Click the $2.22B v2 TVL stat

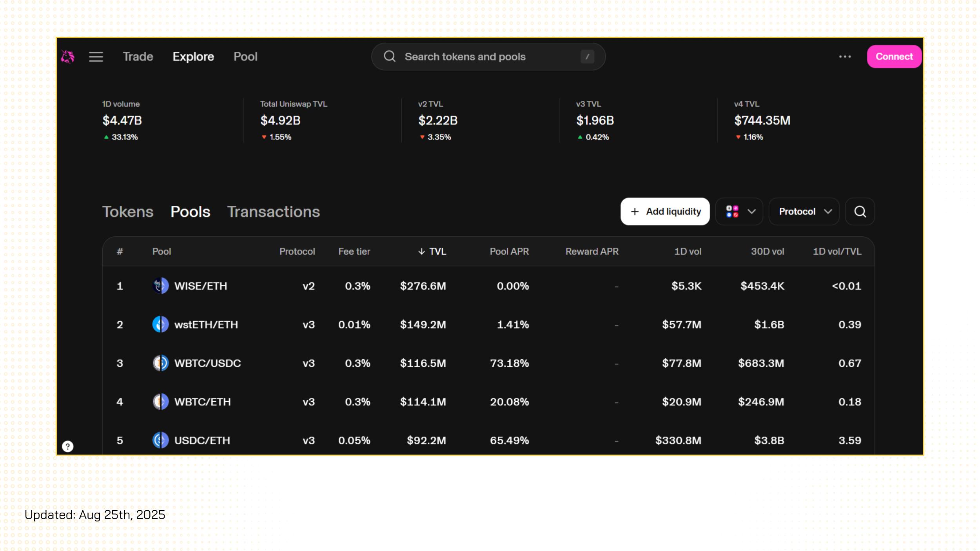click(x=438, y=120)
